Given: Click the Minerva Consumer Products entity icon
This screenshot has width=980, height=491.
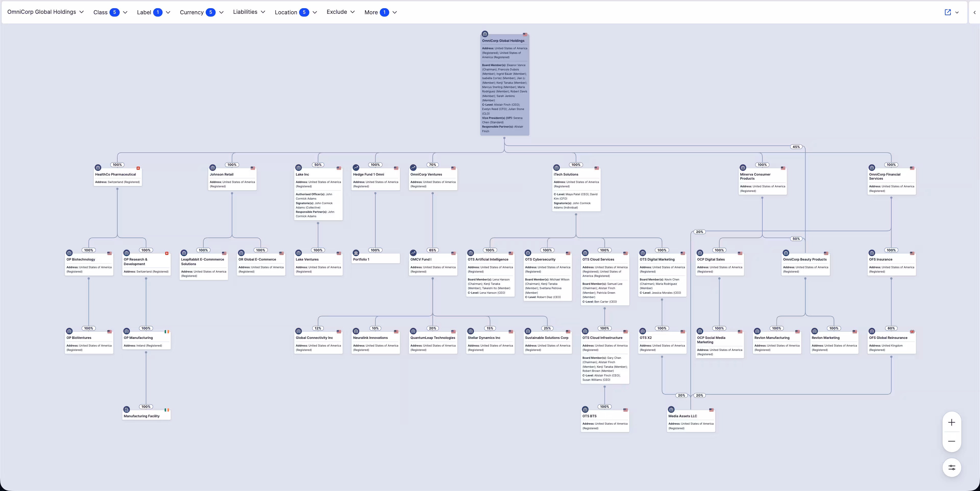Looking at the screenshot, I should click(743, 168).
